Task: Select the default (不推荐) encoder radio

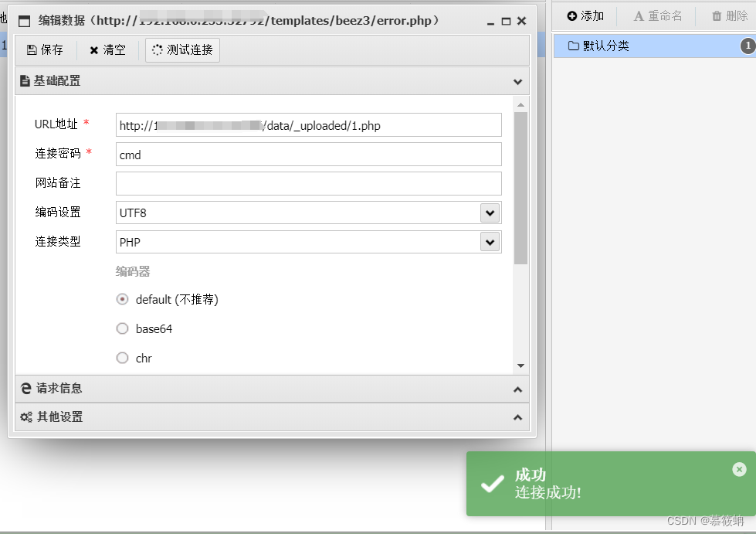Action: pyautogui.click(x=123, y=300)
